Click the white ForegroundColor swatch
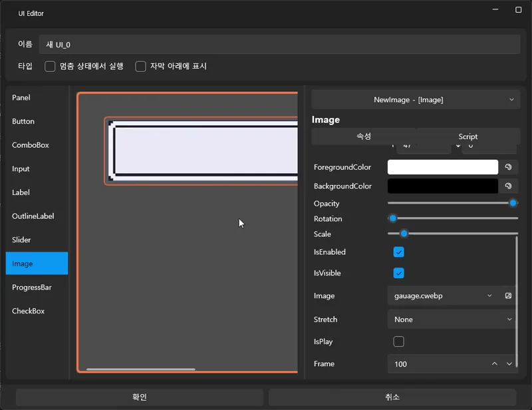This screenshot has width=532, height=410. click(x=442, y=167)
